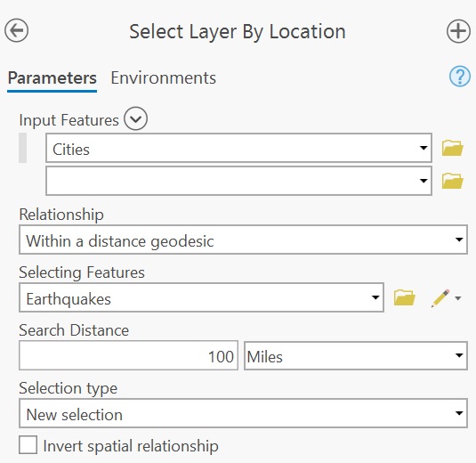Click the Search Distance label
The height and width of the screenshot is (463, 476).
(74, 330)
